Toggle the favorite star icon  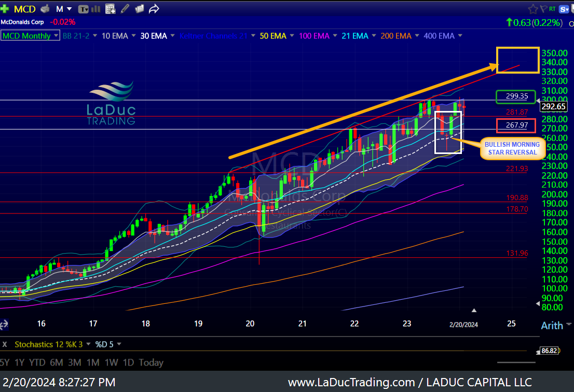[x=533, y=9]
